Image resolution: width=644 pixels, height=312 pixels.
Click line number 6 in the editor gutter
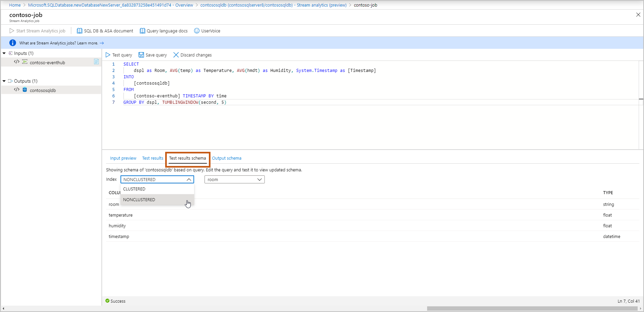(113, 96)
